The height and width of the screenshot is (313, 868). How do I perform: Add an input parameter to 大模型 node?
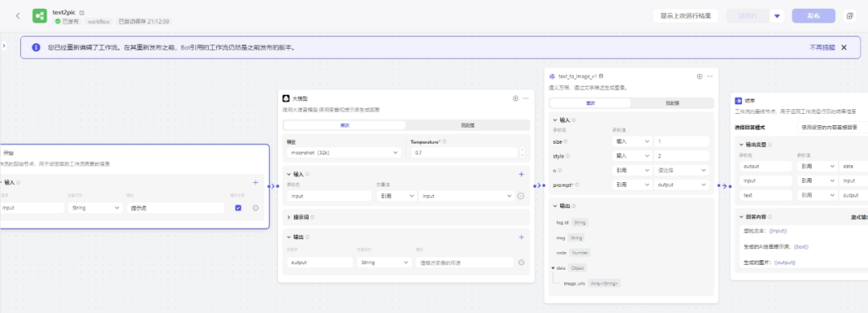click(x=521, y=174)
